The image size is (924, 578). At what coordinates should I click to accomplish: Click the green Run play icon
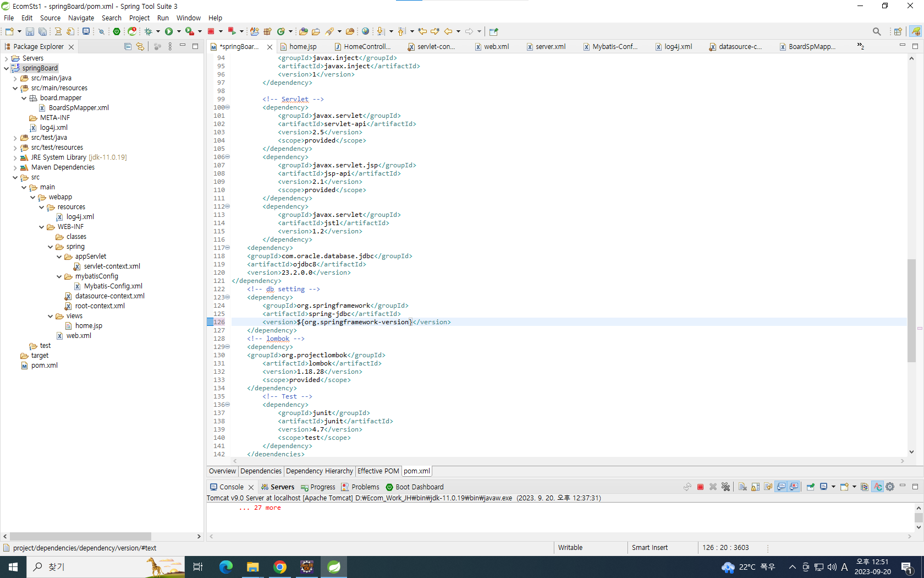(169, 31)
